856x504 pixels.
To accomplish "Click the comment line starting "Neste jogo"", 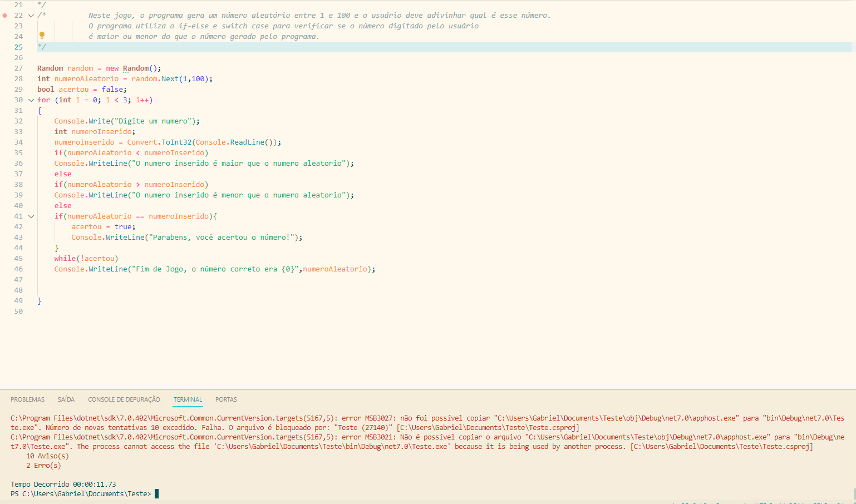I will [x=319, y=16].
